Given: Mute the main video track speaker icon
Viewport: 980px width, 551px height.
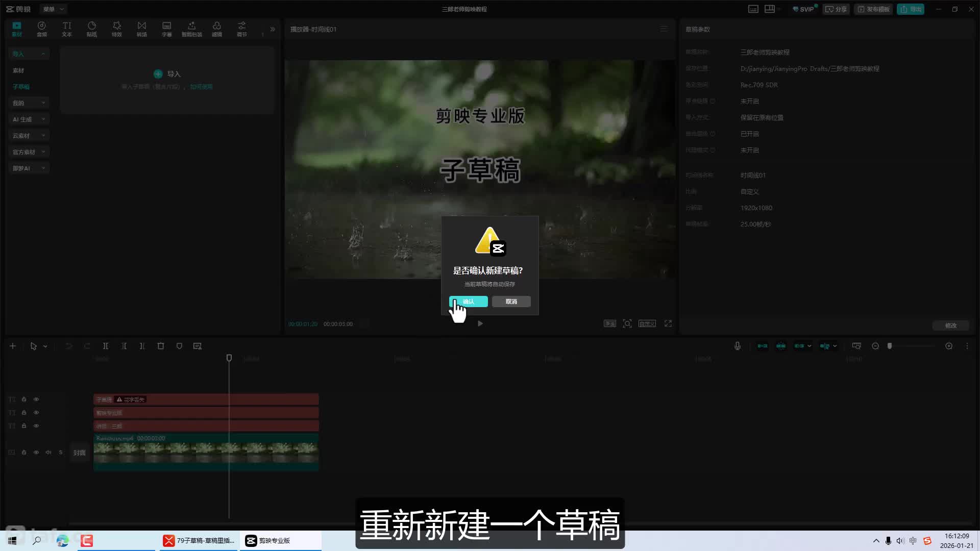Looking at the screenshot, I should (48, 453).
